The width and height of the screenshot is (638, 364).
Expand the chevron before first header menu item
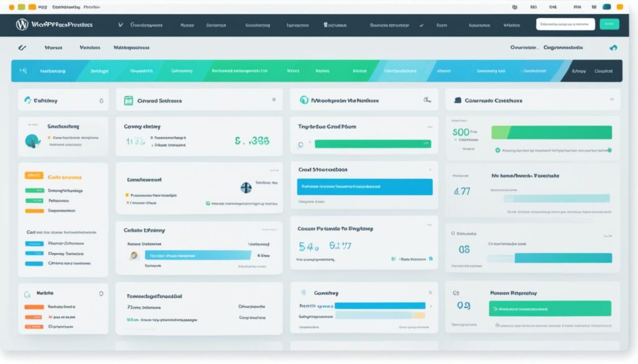point(120,25)
